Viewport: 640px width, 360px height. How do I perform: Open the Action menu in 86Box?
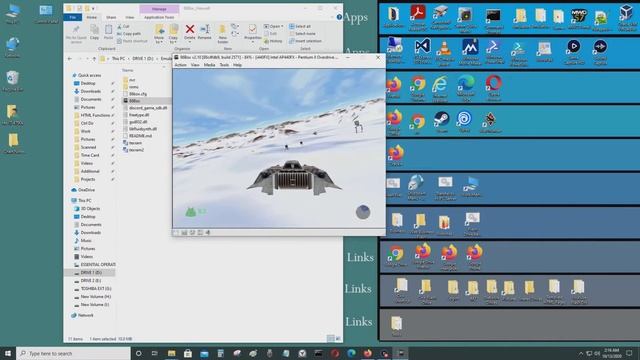[x=180, y=65]
